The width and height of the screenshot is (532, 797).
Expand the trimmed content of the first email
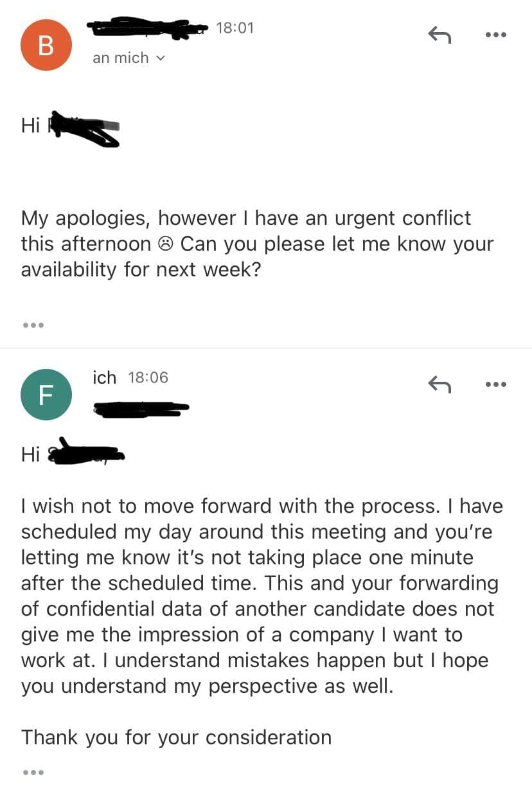[x=33, y=325]
